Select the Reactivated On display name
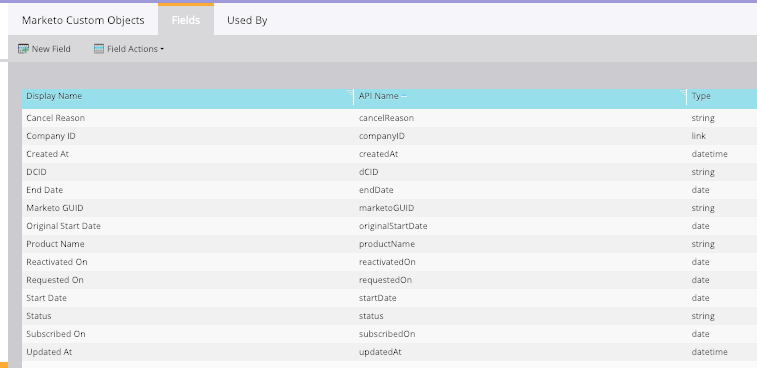Screen dimensions: 757x368 coord(57,262)
